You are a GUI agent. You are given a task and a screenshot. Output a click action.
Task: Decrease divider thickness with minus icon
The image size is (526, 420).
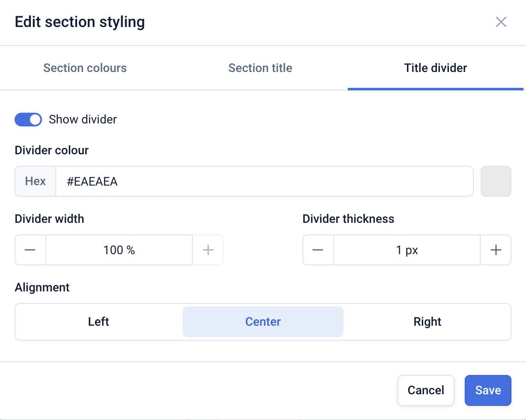pyautogui.click(x=318, y=250)
